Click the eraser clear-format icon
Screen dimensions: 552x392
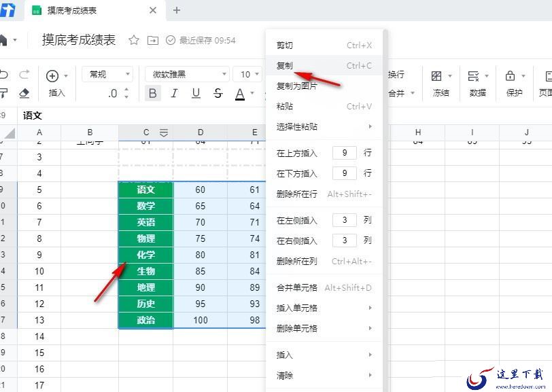click(x=24, y=93)
